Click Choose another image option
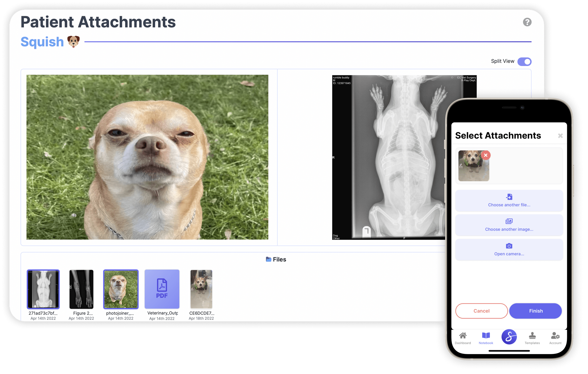The width and height of the screenshot is (588, 374). point(509,225)
